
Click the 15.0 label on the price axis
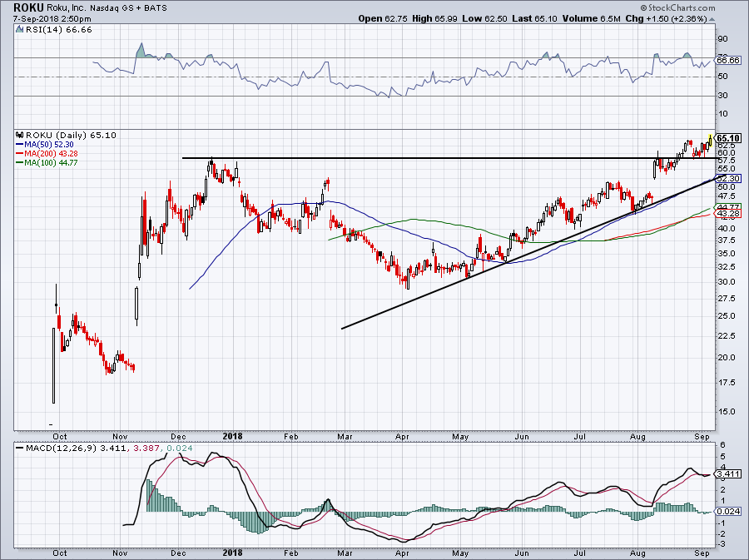coord(726,412)
